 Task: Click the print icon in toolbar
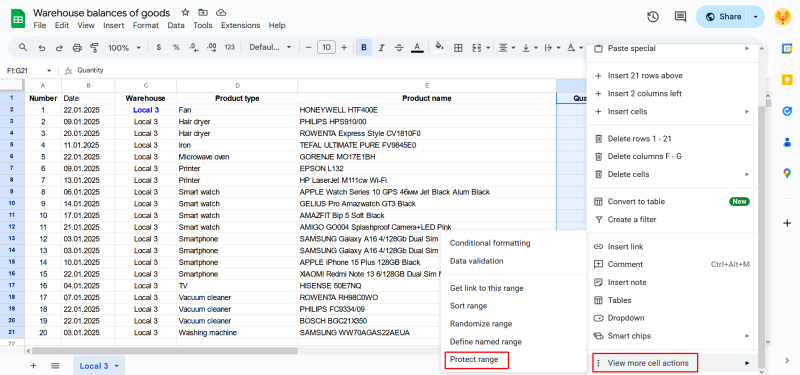tap(77, 47)
